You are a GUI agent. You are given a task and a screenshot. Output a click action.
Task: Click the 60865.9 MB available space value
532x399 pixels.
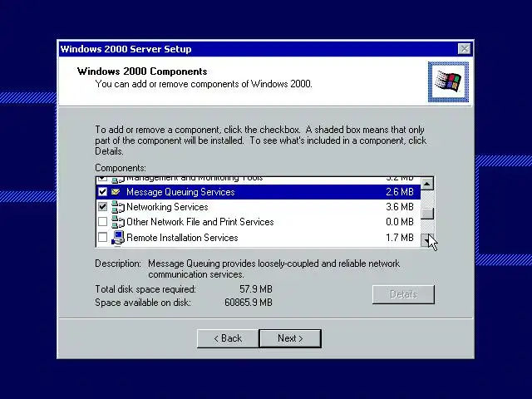tap(249, 303)
